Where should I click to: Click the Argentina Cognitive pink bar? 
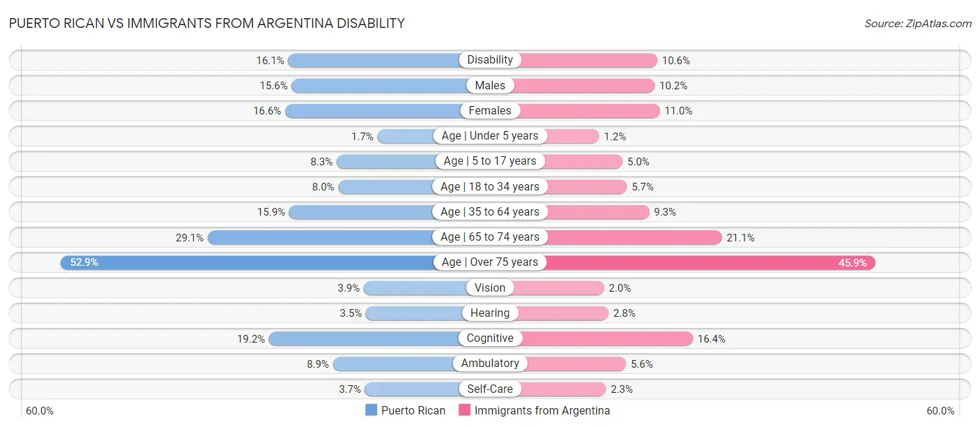(x=606, y=338)
